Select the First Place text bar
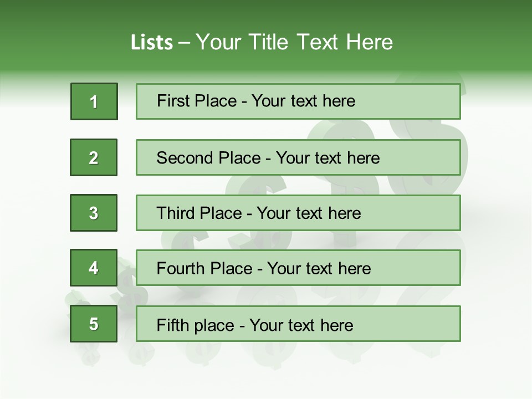Viewport: 532px width, 399px height. pos(298,101)
